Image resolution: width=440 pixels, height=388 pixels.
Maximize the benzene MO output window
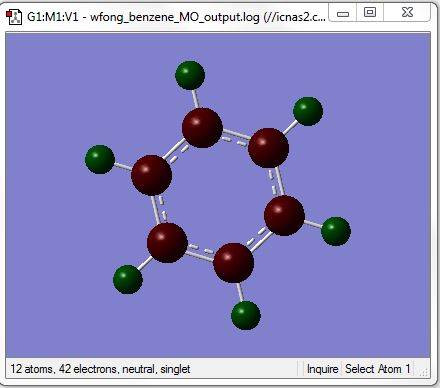tap(370, 13)
